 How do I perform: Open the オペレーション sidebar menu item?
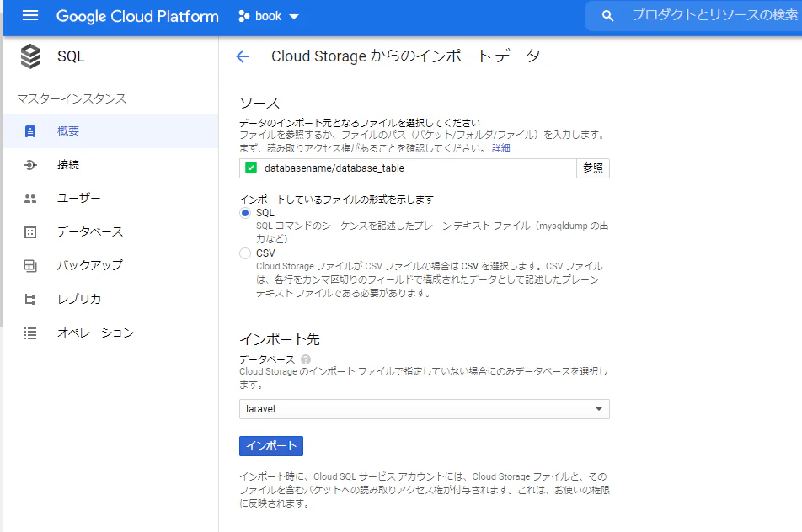tap(111, 333)
